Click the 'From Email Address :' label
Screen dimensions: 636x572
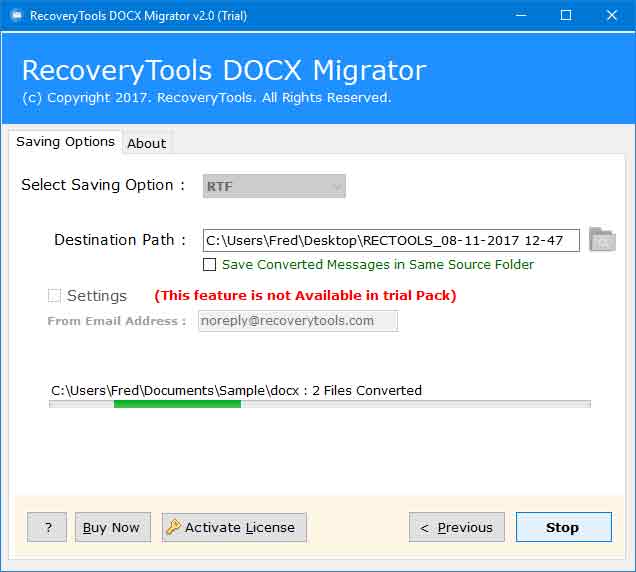coord(117,321)
